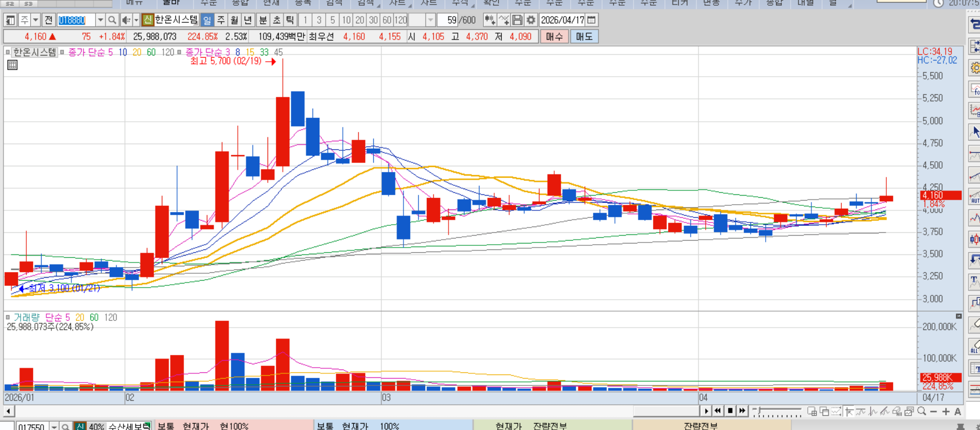Select the 120 interval button
The image size is (980, 430).
(x=401, y=20)
